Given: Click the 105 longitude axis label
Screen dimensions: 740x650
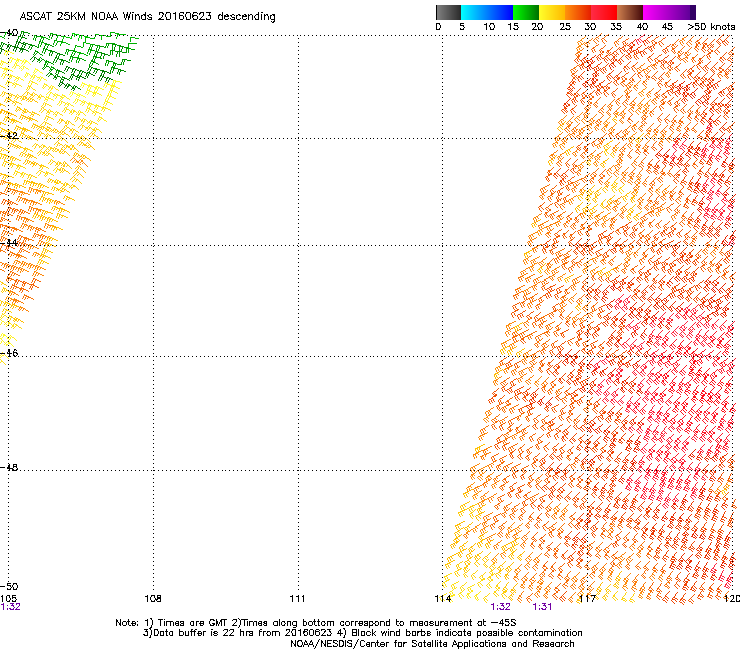Looking at the screenshot, I should 8,599.
